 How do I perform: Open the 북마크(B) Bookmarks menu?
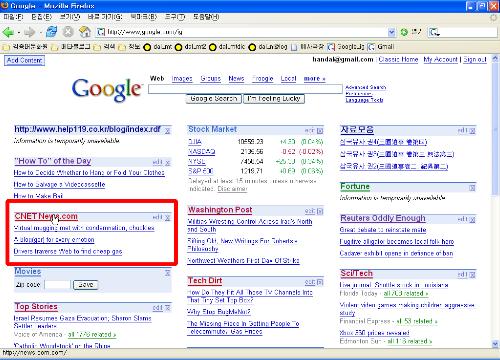point(144,17)
